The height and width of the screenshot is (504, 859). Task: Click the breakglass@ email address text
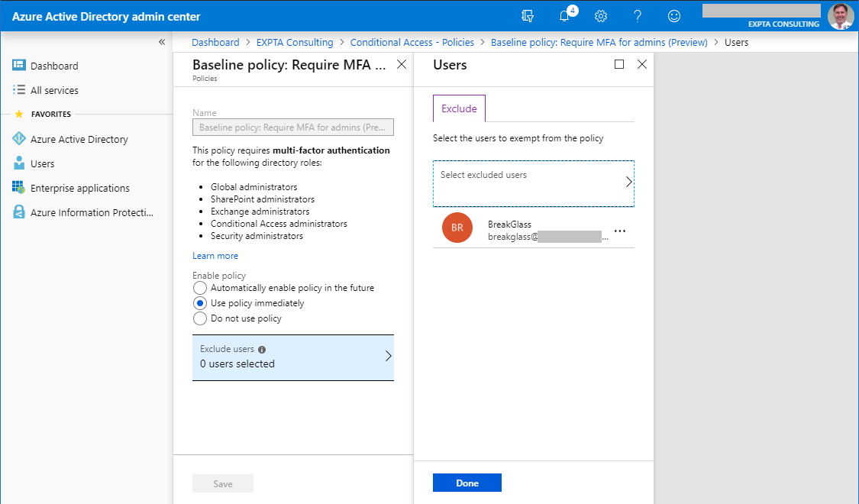tap(547, 237)
